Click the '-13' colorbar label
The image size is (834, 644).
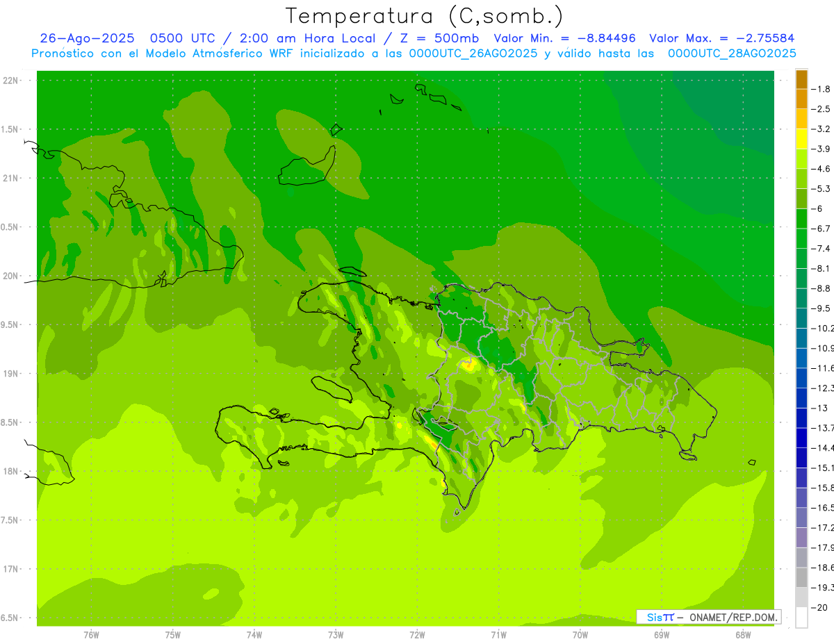[819, 408]
